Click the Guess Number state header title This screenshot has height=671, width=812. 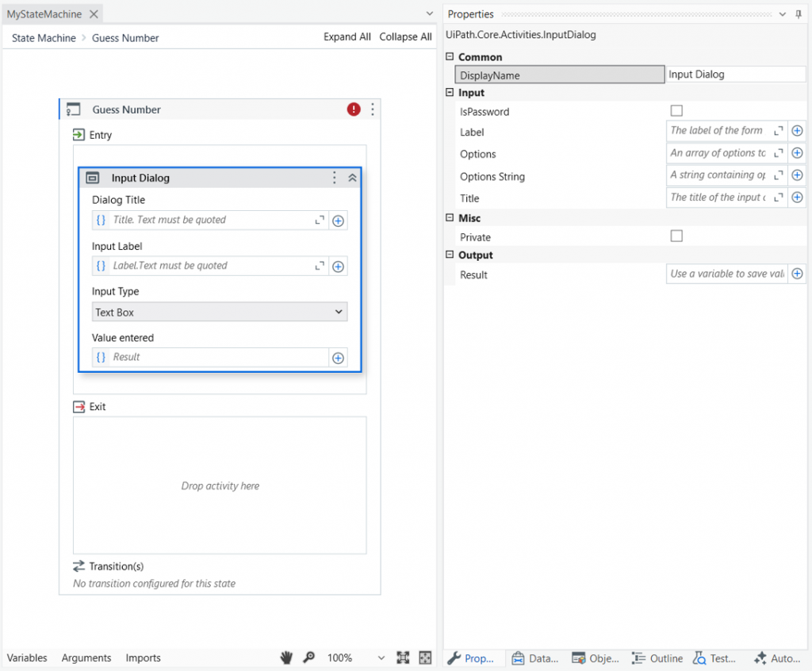coord(126,109)
